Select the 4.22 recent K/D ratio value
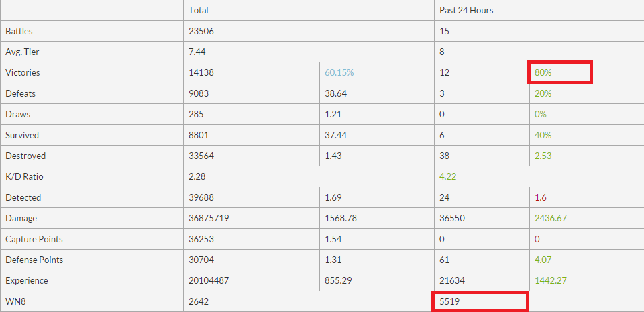Viewport: 644px width, 312px height. [447, 176]
